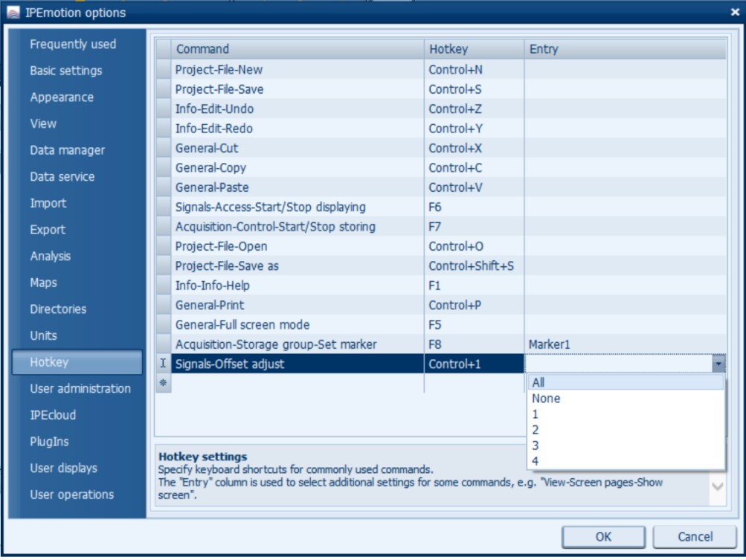This screenshot has height=560, width=746.
Task: Click the F7 hotkey cell
Action: [474, 227]
